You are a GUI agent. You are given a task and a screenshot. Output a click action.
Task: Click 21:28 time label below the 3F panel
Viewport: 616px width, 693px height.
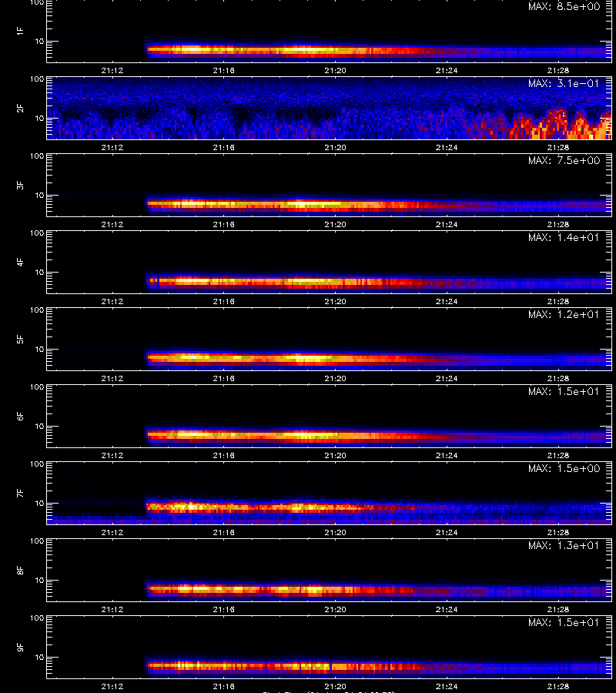[558, 225]
